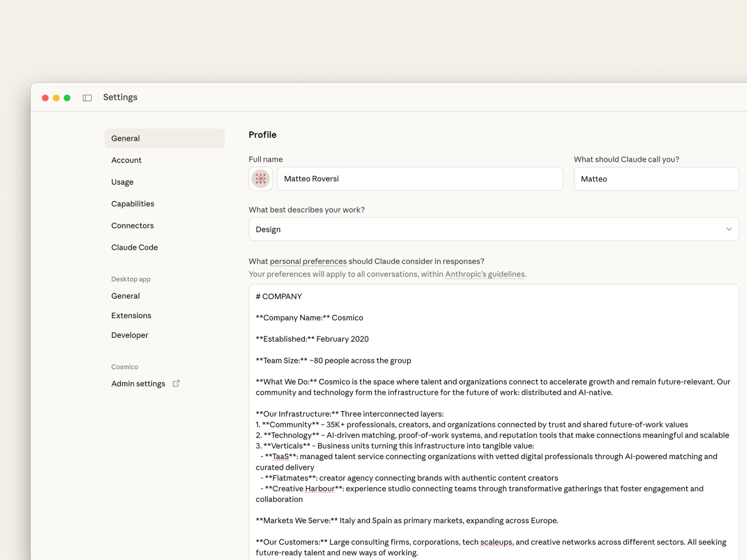Open Admin settings under Cosmico

[138, 383]
